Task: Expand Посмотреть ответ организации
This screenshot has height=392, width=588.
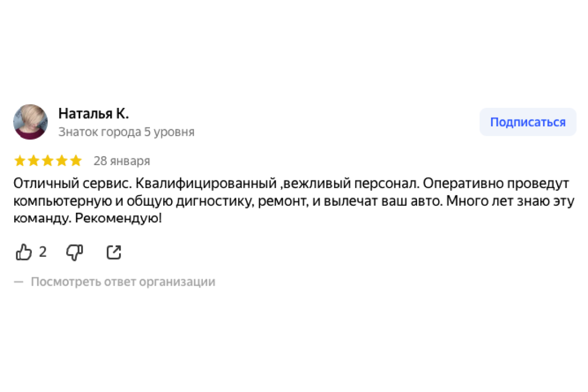Action: tap(123, 282)
